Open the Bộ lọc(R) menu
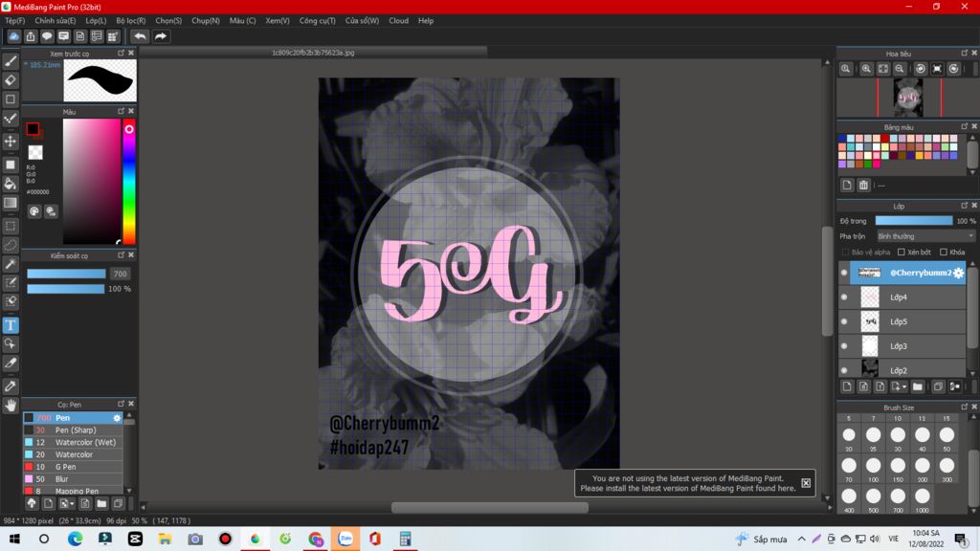This screenshot has width=980, height=551. [x=130, y=21]
